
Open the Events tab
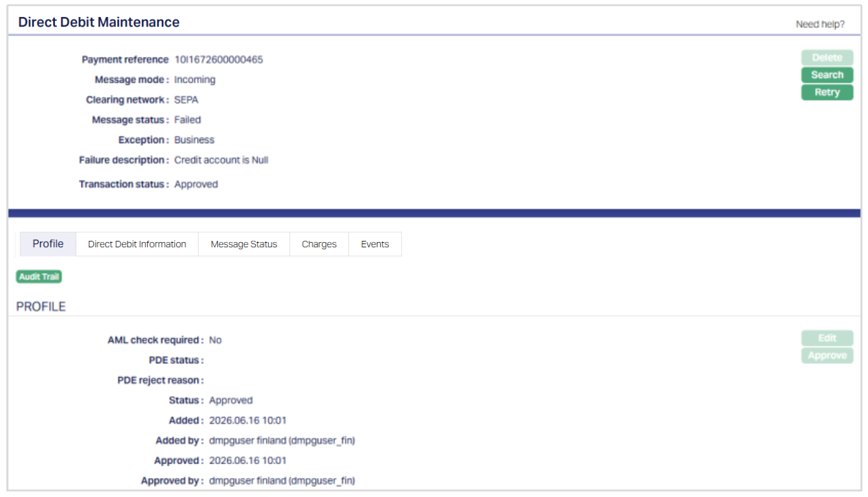click(375, 244)
